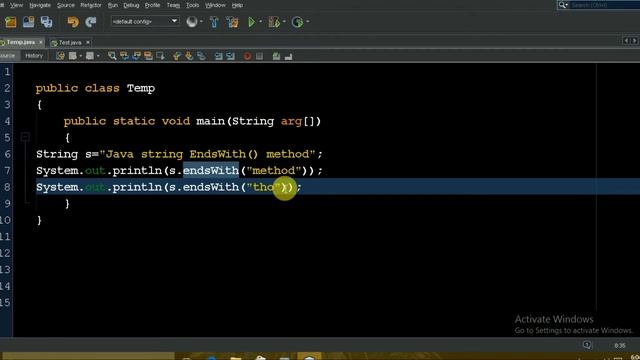
Task: Open dropdown arrow beside globe browser icon
Action: [201, 22]
